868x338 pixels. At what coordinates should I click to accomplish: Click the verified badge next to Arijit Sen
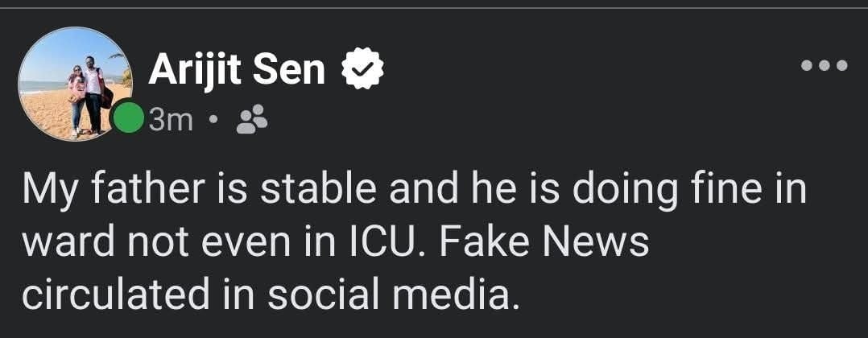point(362,71)
